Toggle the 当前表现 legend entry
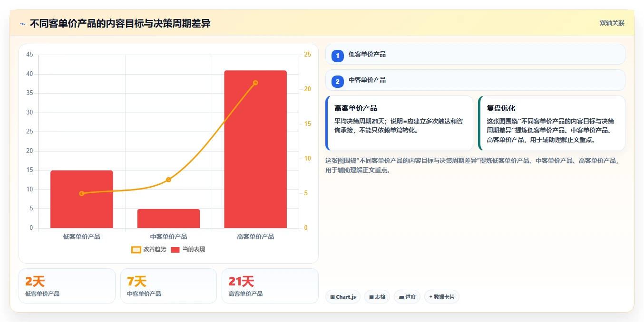Viewport: 644px width, 322px height. [188, 249]
